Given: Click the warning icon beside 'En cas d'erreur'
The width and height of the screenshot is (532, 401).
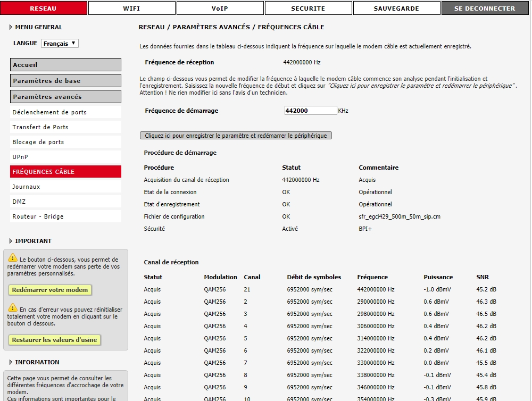Looking at the screenshot, I should point(13,308).
